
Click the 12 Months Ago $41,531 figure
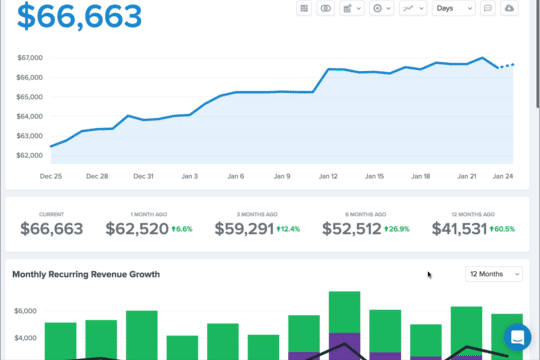(x=459, y=229)
